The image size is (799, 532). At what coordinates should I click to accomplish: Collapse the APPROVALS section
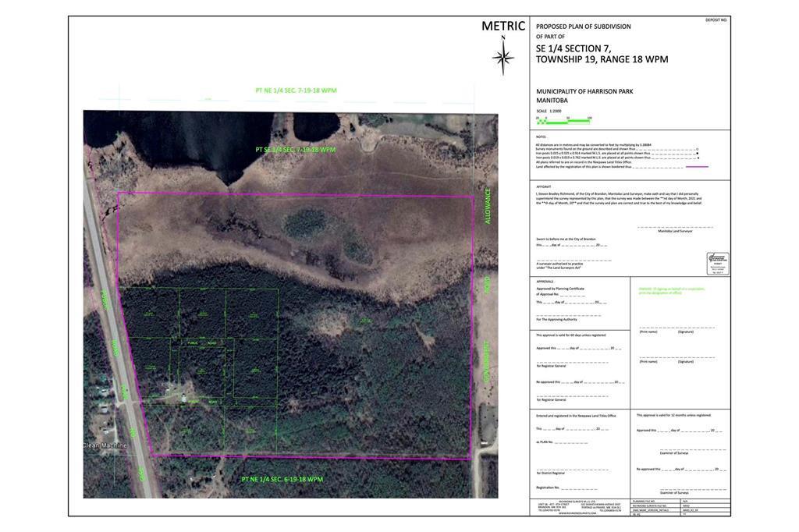click(546, 282)
